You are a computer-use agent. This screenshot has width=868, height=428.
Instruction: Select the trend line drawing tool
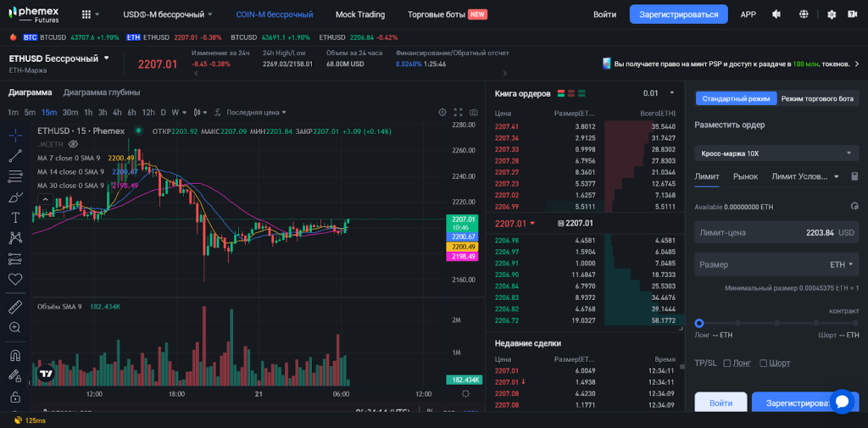(15, 156)
